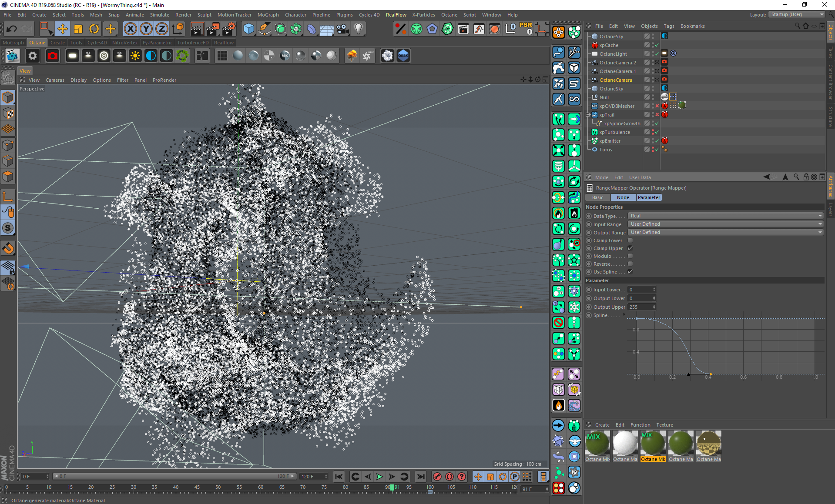Open the Objects manager Tags menu
The width and height of the screenshot is (835, 504).
[669, 26]
